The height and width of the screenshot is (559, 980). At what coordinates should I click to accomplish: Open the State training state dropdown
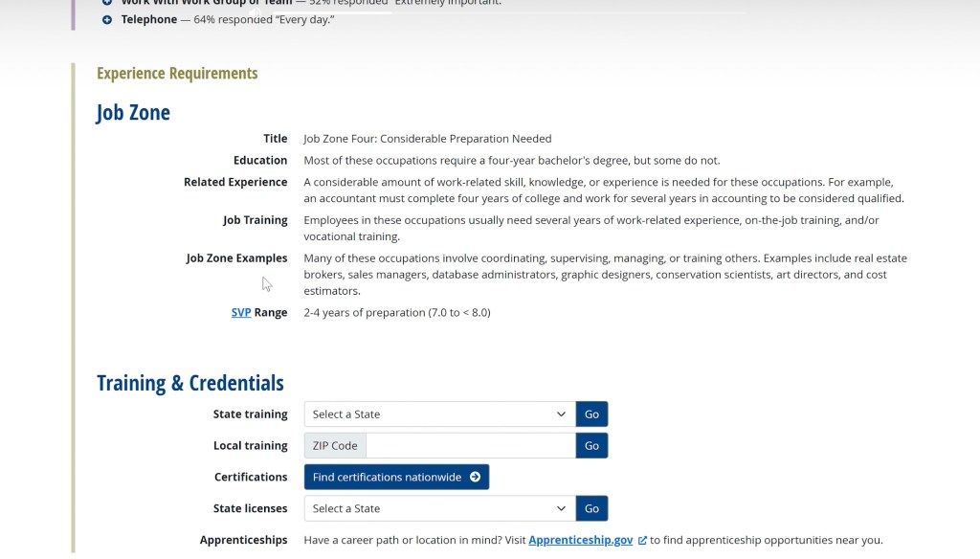tap(439, 414)
